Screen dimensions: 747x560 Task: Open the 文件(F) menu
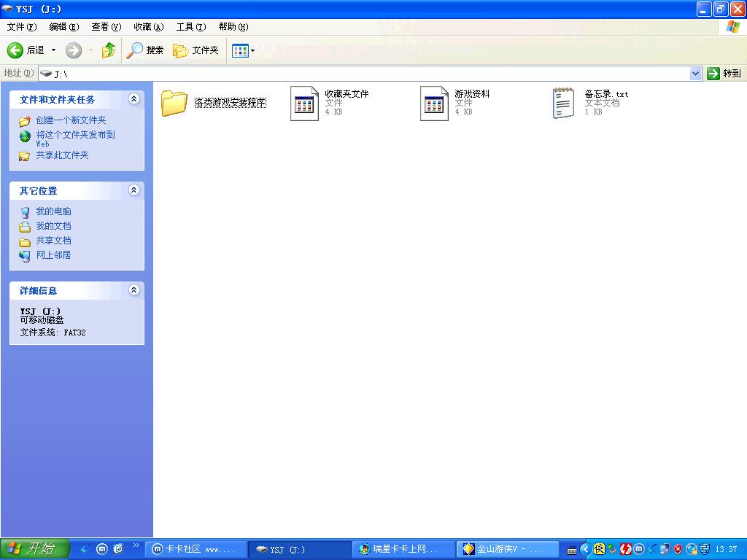coord(22,27)
